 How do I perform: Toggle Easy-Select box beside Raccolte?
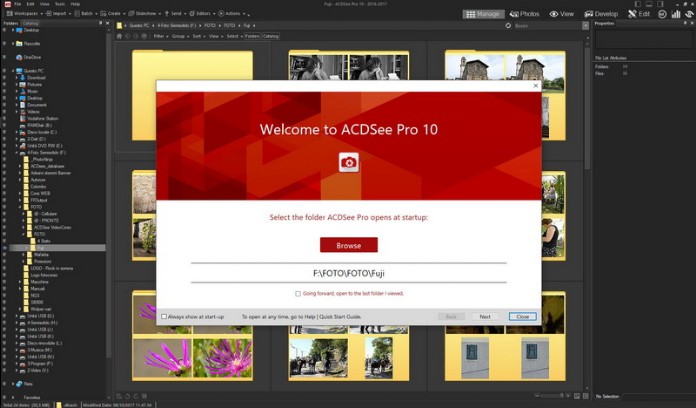(4, 44)
